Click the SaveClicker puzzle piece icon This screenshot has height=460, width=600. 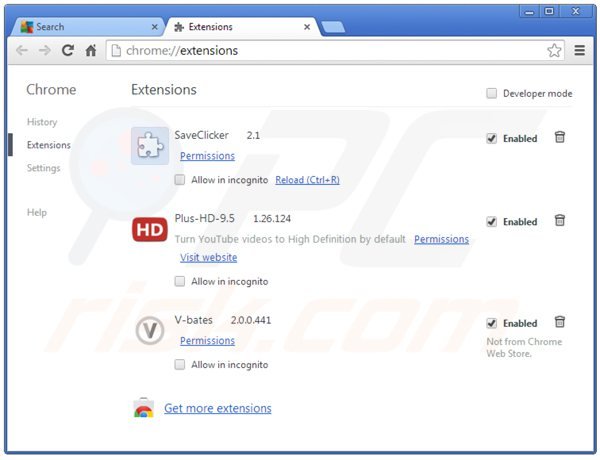click(150, 146)
